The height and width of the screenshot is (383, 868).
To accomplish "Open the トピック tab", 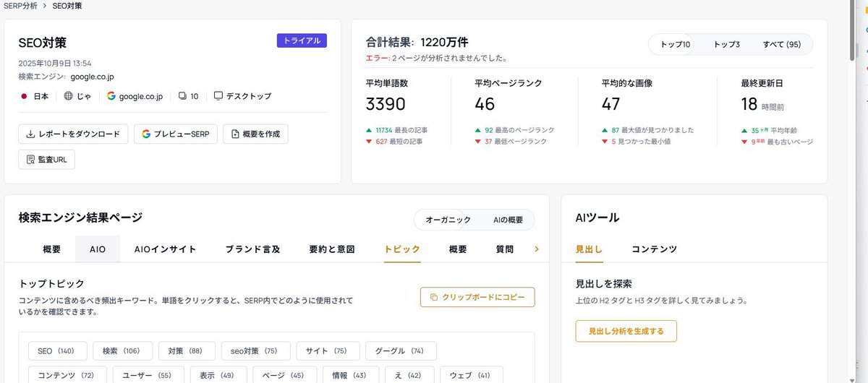I will 402,249.
